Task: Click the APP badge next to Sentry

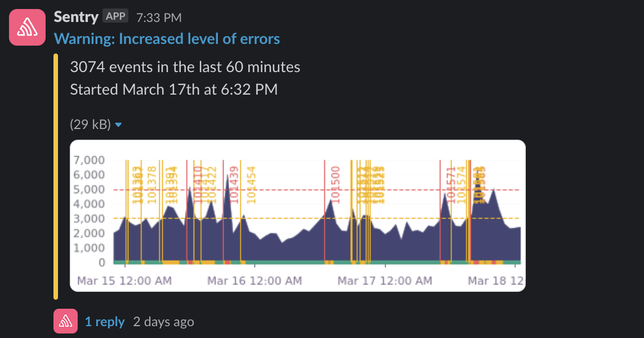Action: (x=115, y=16)
